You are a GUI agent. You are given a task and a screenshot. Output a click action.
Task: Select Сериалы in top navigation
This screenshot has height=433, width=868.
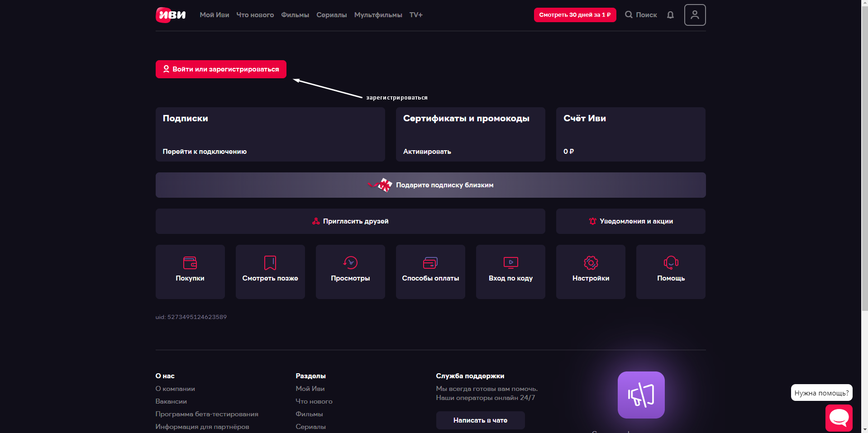point(331,15)
